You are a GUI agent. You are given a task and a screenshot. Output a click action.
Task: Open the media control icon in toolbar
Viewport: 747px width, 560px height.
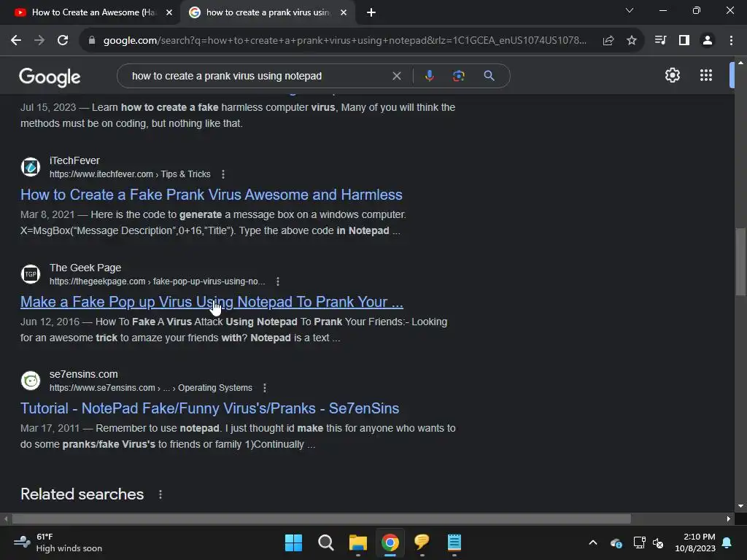click(x=660, y=41)
